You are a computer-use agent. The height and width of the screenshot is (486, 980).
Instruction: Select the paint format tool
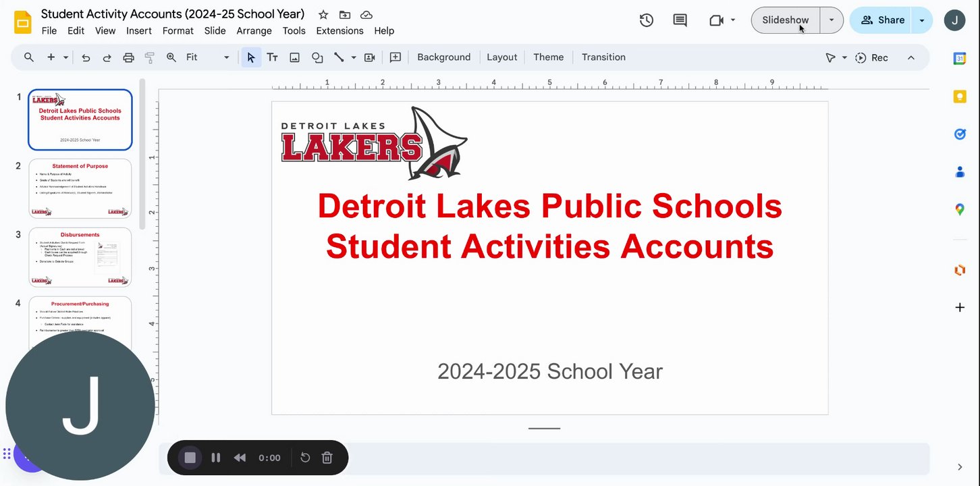[150, 57]
